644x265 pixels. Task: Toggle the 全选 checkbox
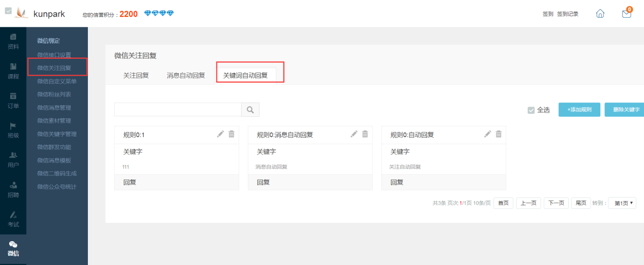(x=531, y=110)
